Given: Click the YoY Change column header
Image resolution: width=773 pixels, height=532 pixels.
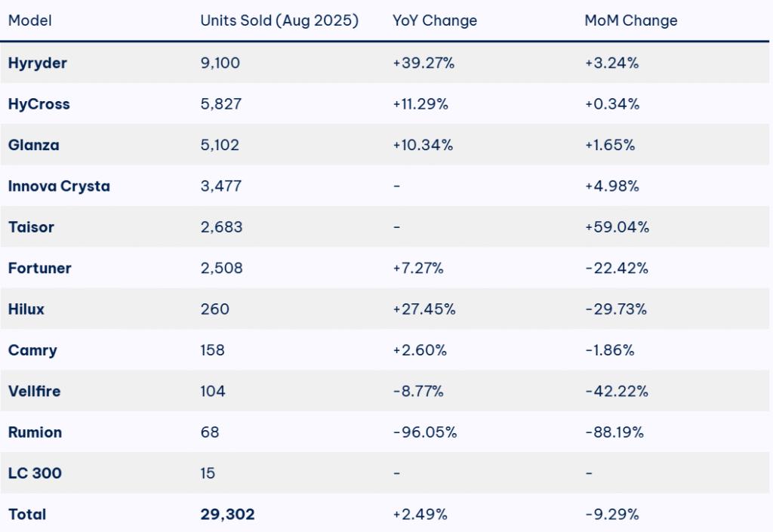Looking at the screenshot, I should (x=435, y=21).
